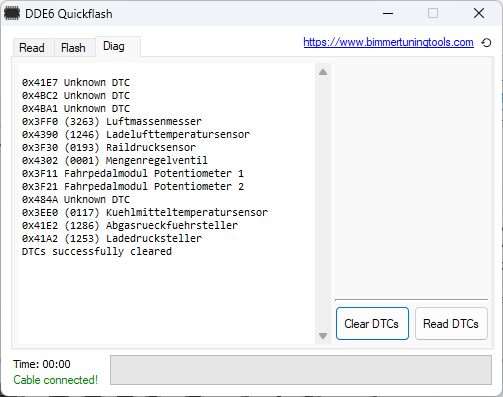Click the 0x3F30 Raildrucksensor entry
Screen dimensions: 503x397
point(109,147)
